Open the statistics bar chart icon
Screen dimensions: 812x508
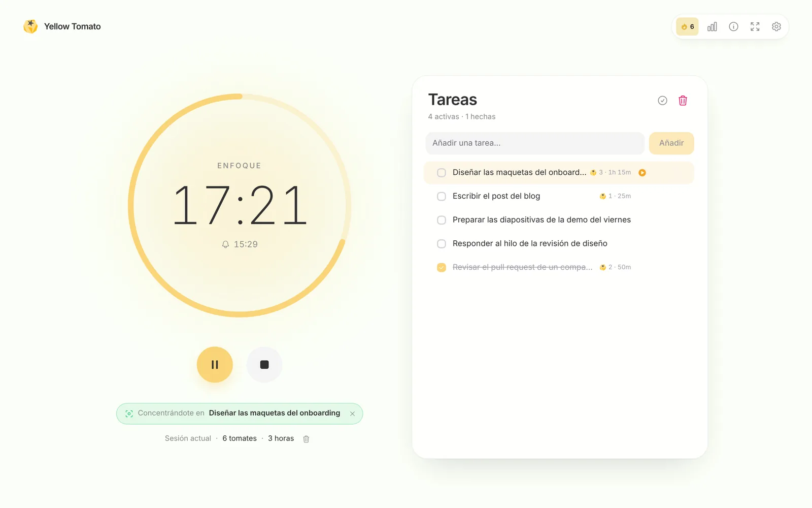712,26
